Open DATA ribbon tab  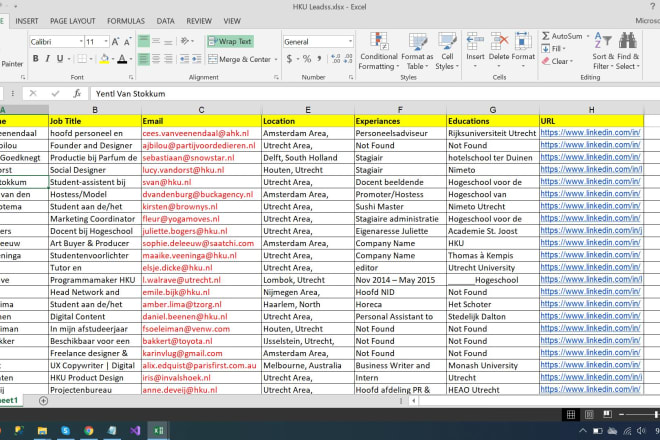[165, 21]
